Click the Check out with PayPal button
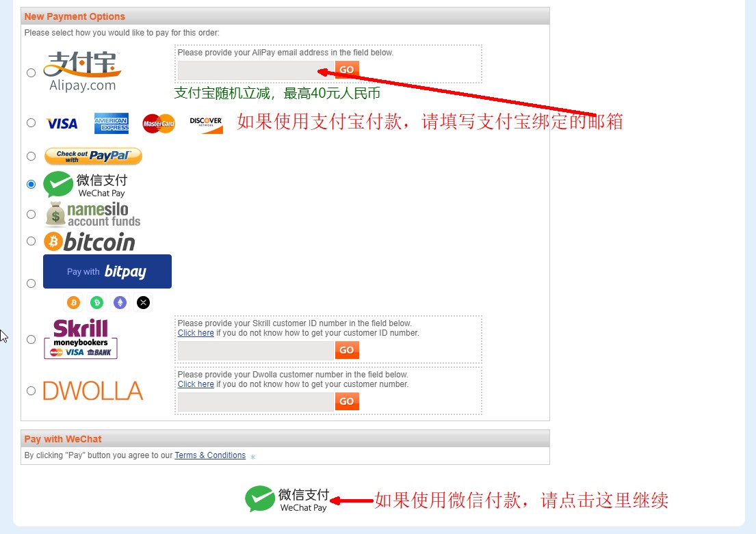 click(93, 156)
